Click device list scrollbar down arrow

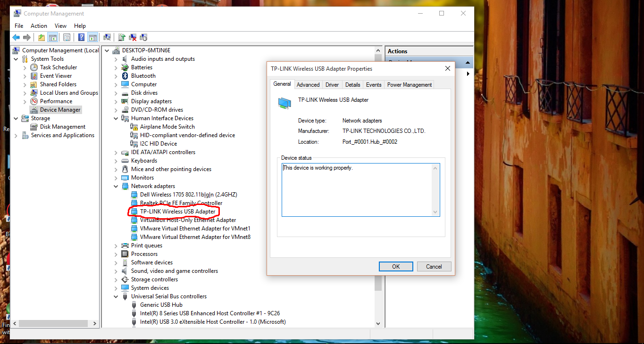click(377, 323)
